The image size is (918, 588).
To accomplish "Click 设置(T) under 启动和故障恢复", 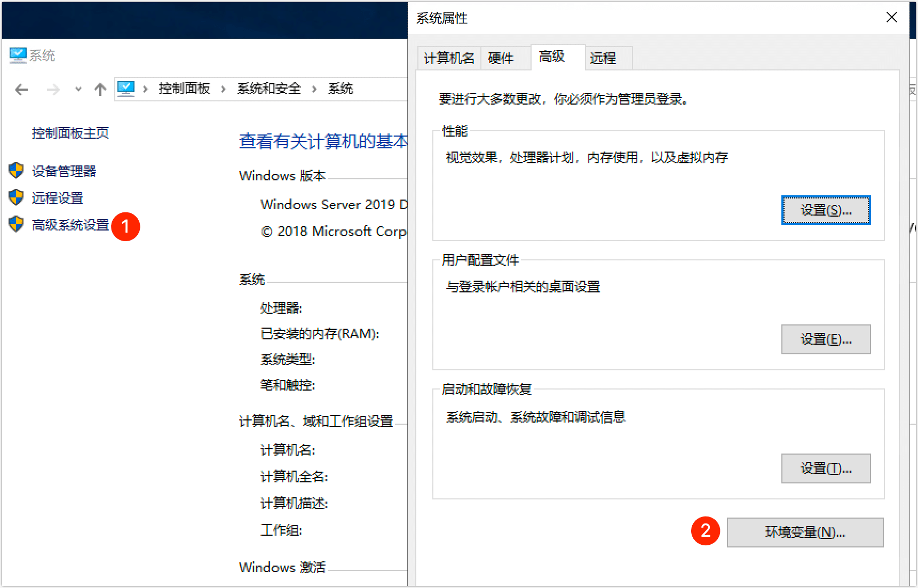I will pos(826,468).
